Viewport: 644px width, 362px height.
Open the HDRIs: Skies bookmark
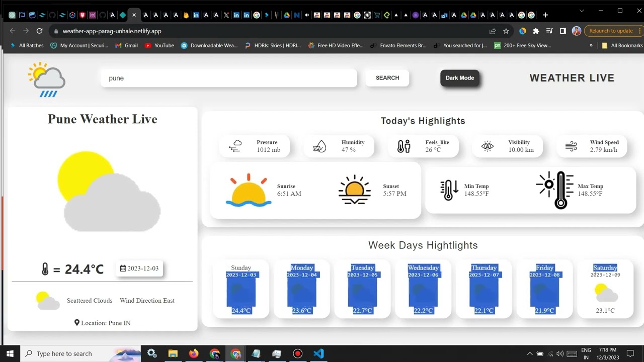(x=273, y=45)
